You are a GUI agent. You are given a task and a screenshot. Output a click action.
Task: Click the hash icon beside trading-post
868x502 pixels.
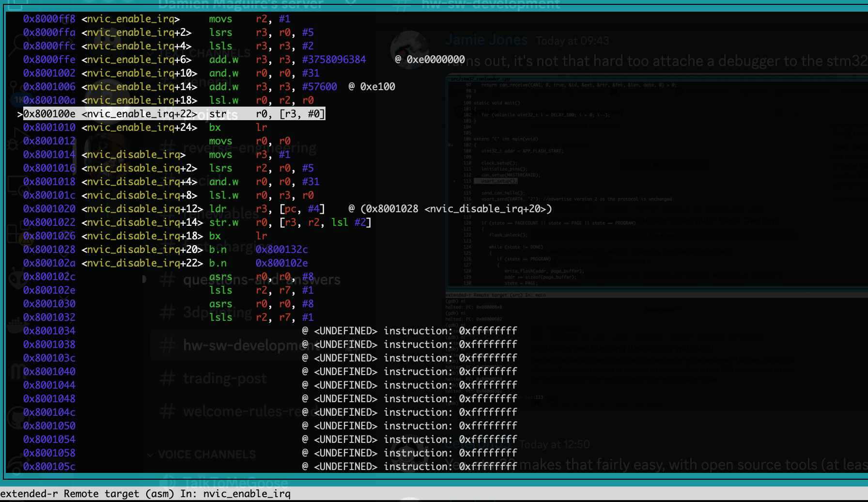tap(168, 378)
